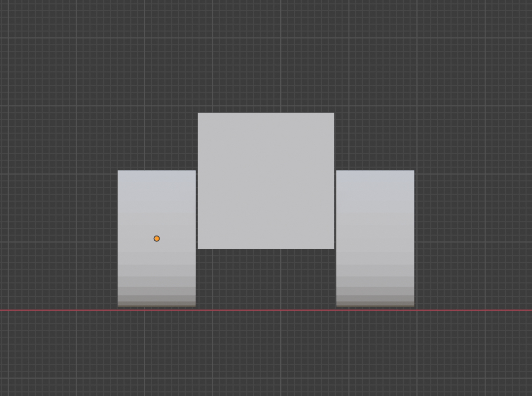Viewport: 532px width, 396px height.
Task: Click the darker base band of the right pillar
Action: 376,301
